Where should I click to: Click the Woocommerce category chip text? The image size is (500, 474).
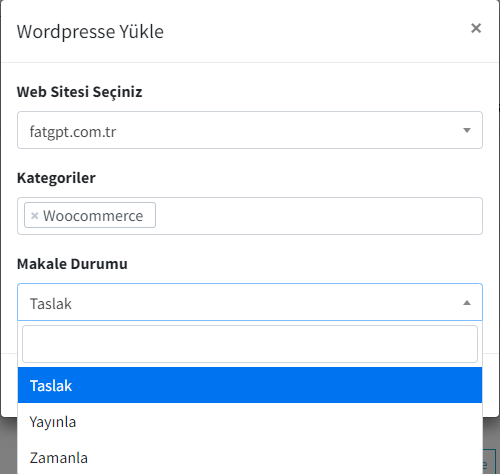pos(93,216)
